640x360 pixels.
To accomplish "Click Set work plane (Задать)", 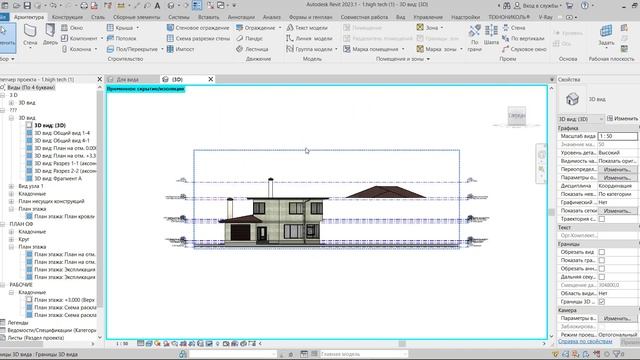I will coord(606,35).
